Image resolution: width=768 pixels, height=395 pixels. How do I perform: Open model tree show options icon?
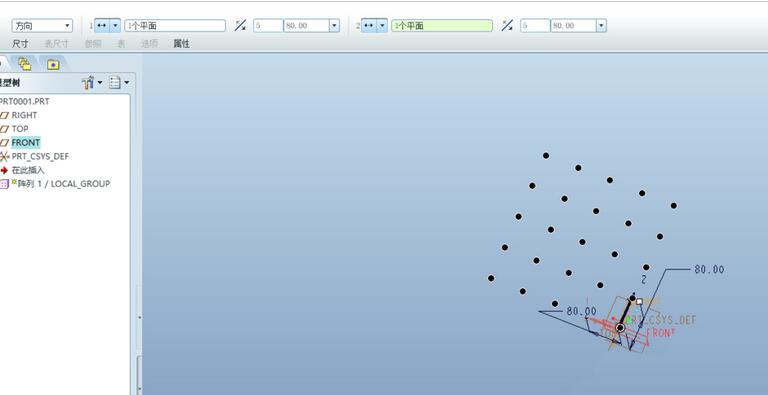coord(119,83)
